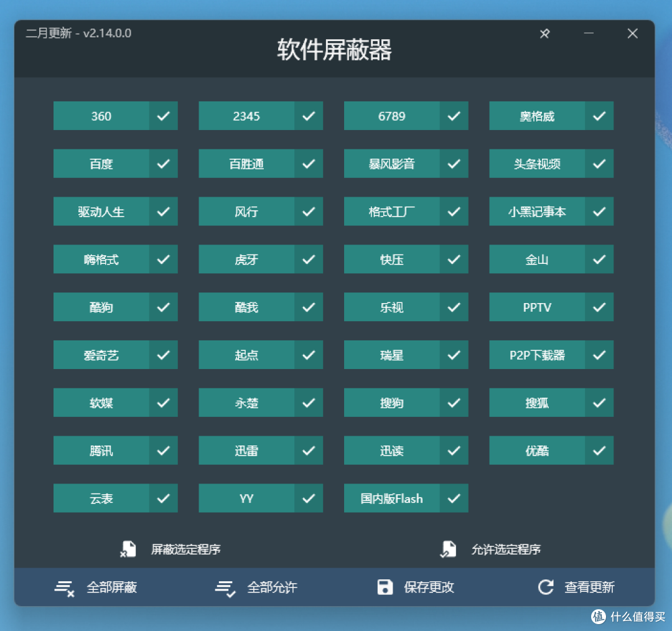This screenshot has width=672, height=631.
Task: Click the 二月更新 - v2.14.0.0 version text
Action: (78, 33)
